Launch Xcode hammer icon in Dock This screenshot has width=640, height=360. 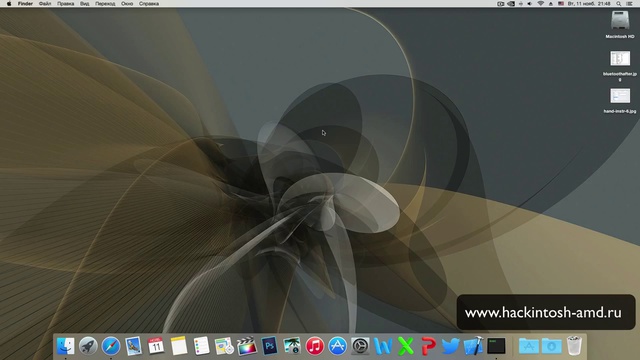coord(473,346)
